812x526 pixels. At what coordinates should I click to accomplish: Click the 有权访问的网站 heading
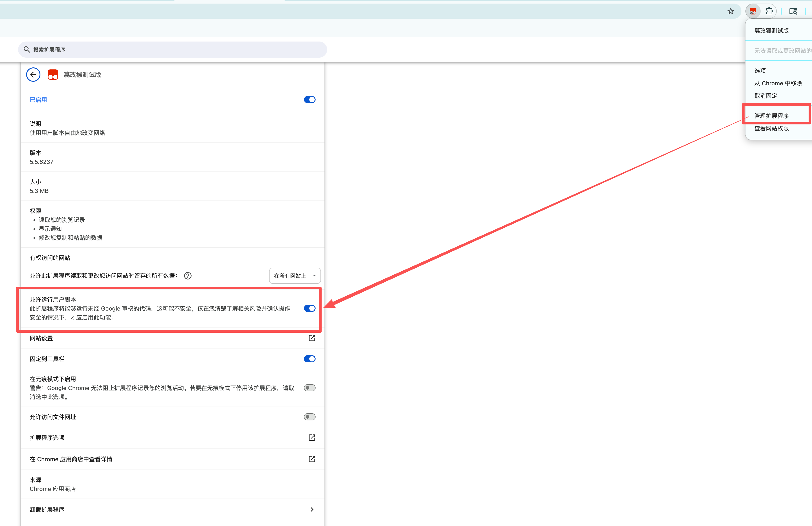pos(50,258)
